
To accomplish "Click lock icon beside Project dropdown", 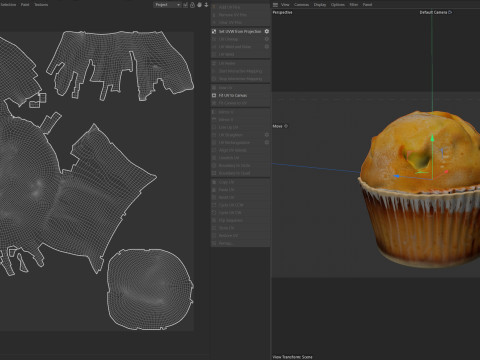I will tap(192, 5).
